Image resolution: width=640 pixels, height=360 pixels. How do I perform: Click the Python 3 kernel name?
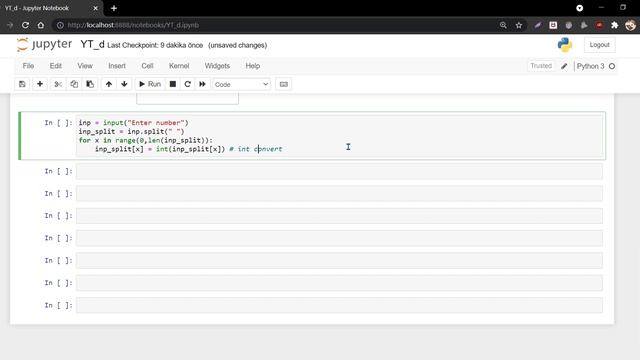click(590, 66)
